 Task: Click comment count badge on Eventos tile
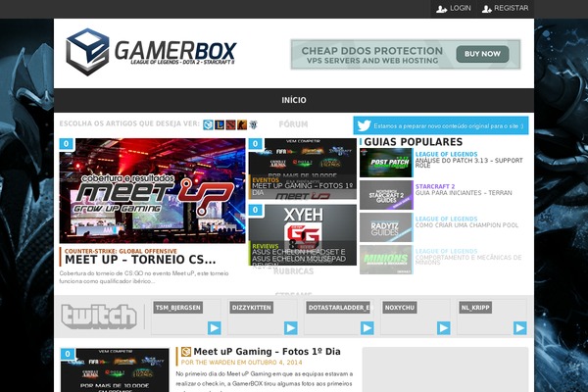[256, 144]
